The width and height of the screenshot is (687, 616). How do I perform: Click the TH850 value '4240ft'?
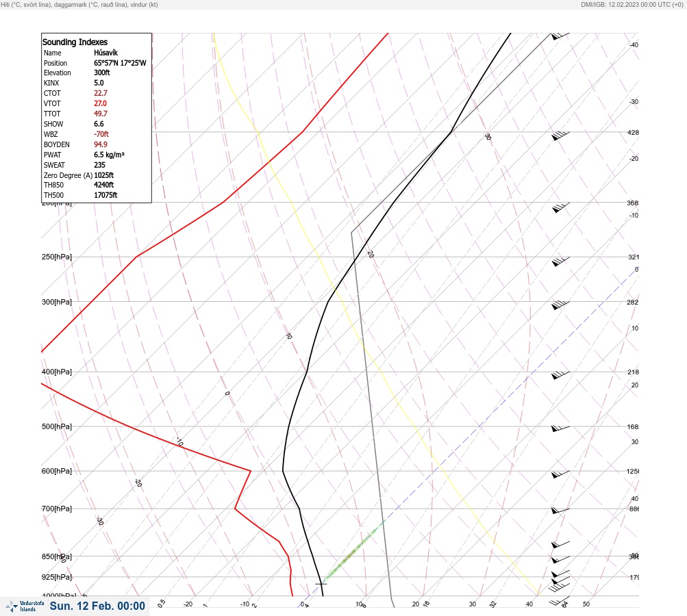[104, 185]
